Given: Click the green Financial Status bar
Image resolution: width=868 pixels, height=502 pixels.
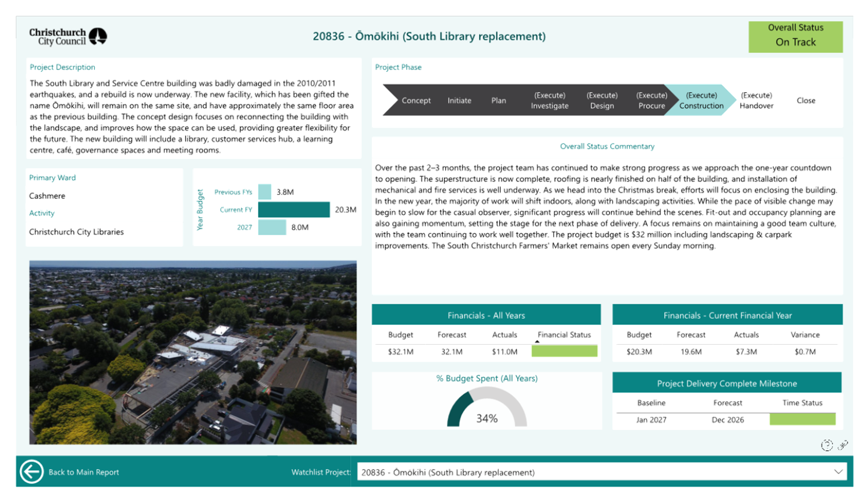Looking at the screenshot, I should (564, 352).
